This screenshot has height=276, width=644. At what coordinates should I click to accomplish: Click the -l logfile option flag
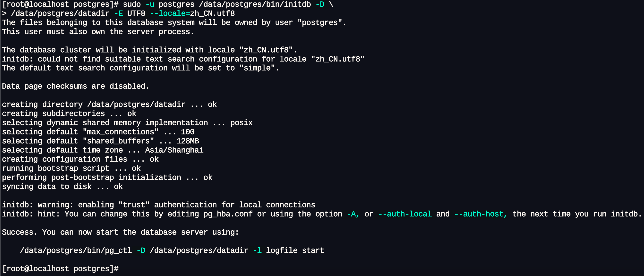(x=257, y=250)
